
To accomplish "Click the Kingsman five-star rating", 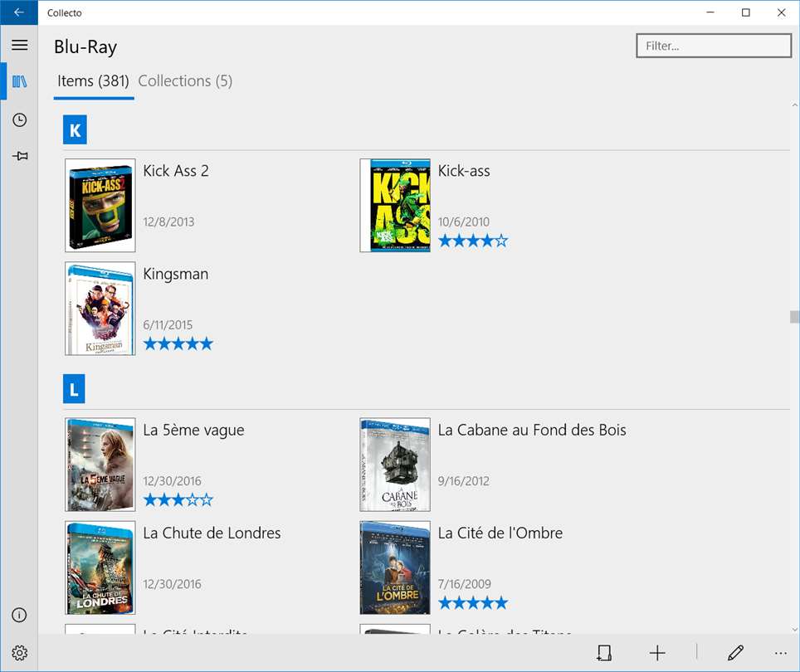I will (x=178, y=343).
